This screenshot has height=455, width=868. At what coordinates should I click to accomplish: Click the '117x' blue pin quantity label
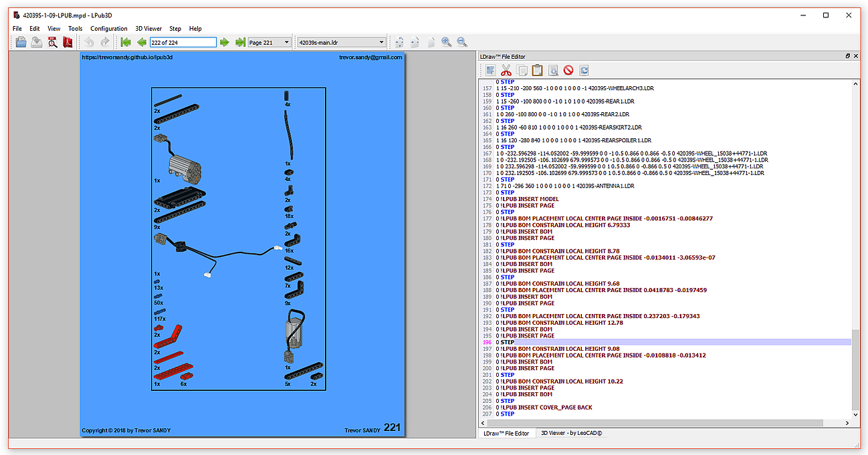(160, 319)
